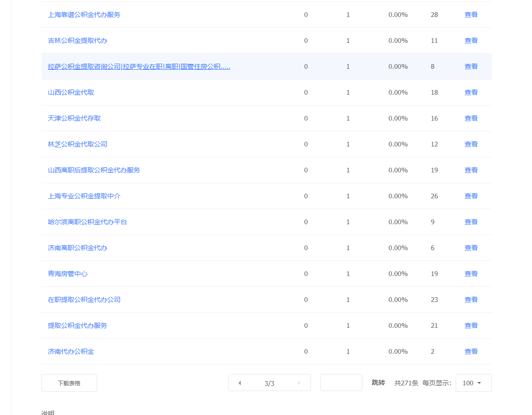Open keyword 上海靠谱公积金代办服务
The height and width of the screenshot is (415, 532).
pos(84,15)
